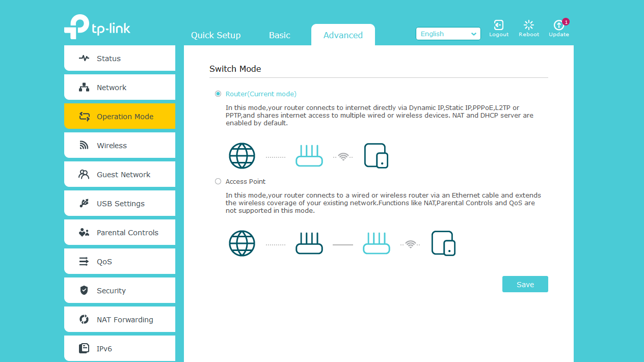The width and height of the screenshot is (644, 362).
Task: Click the Save button
Action: point(525,284)
